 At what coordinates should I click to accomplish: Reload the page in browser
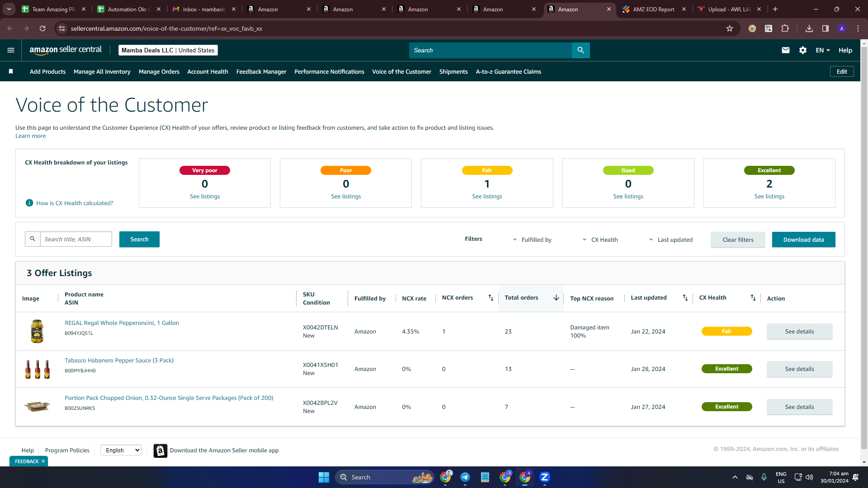(42, 28)
